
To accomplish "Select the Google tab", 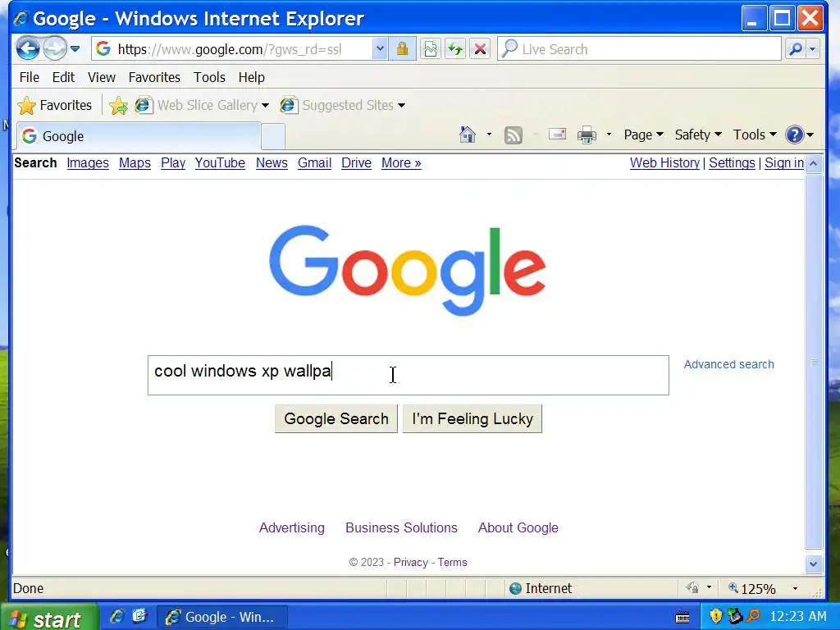I will [139, 136].
